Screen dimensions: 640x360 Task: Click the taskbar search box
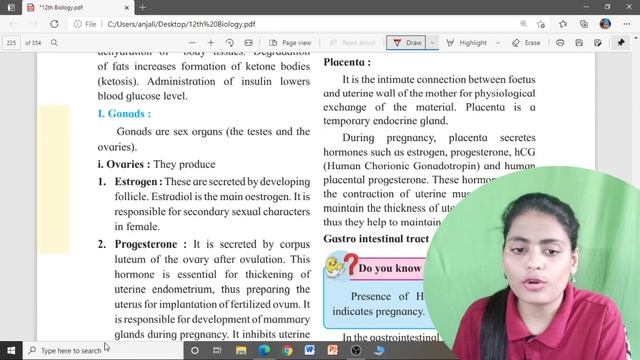click(x=103, y=350)
